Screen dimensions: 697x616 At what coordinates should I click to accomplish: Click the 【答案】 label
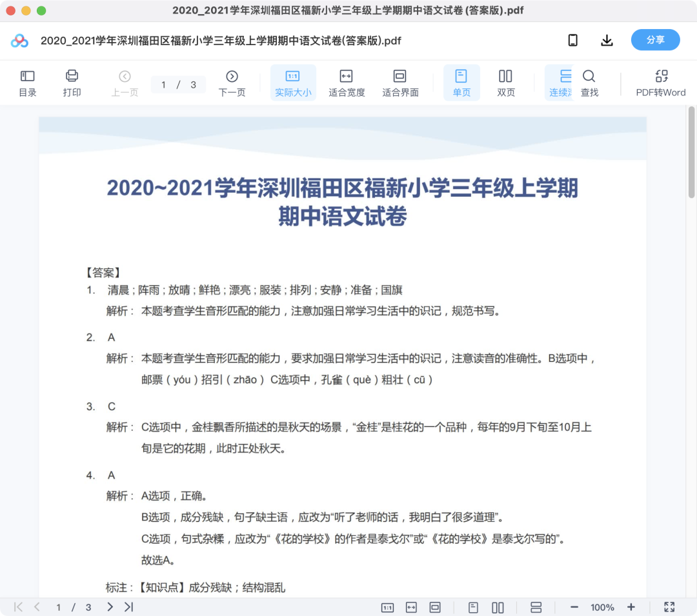pos(103,272)
